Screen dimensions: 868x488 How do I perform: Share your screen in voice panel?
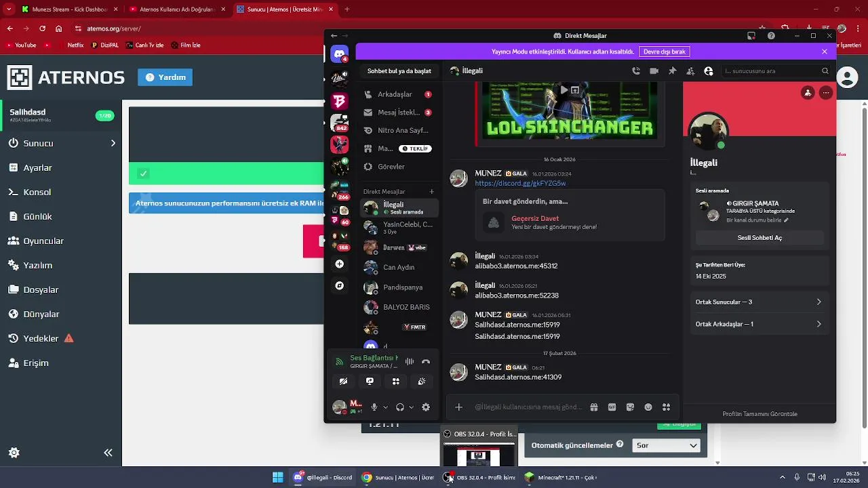coord(370,381)
